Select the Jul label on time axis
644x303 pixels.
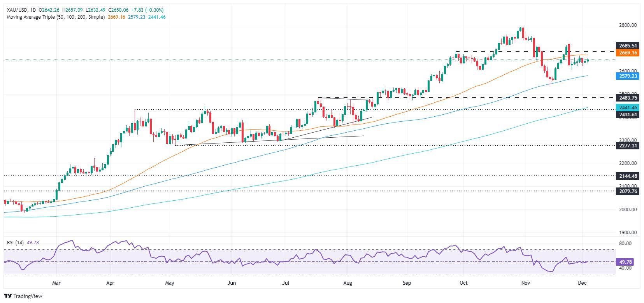point(289,283)
